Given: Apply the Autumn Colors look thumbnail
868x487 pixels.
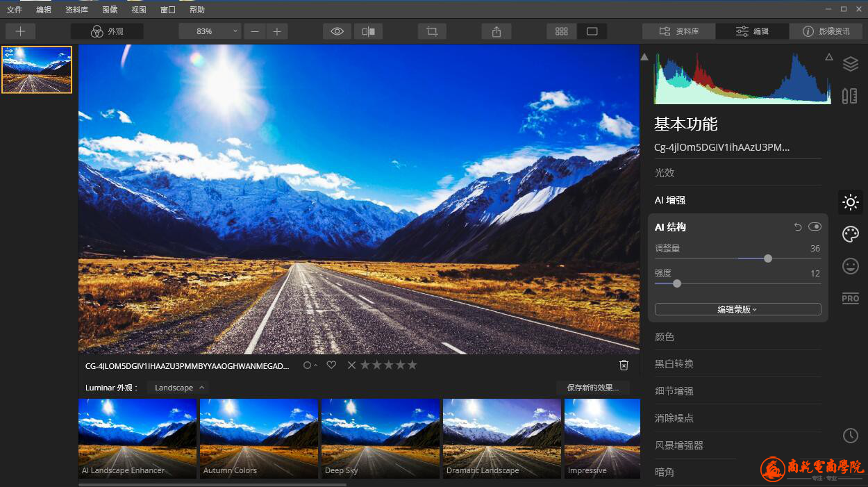Looking at the screenshot, I should tap(258, 438).
